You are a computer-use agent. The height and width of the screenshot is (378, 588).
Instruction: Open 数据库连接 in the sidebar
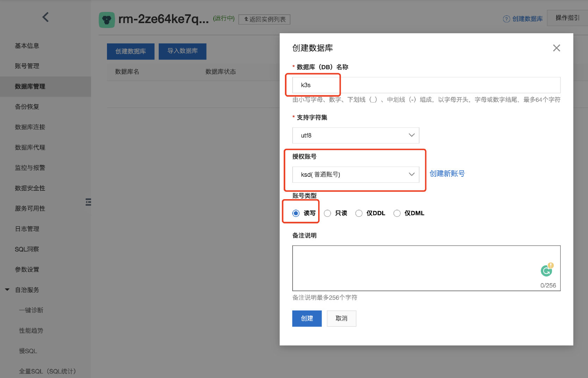30,127
